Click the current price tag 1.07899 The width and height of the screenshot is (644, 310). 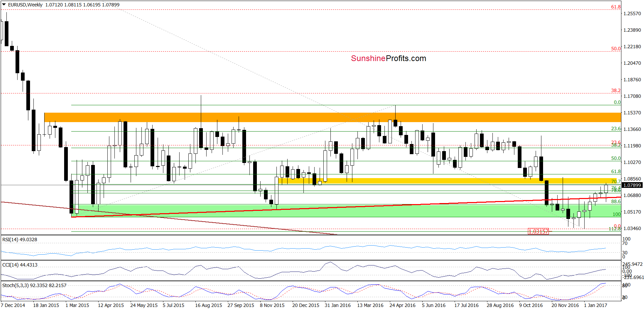632,185
